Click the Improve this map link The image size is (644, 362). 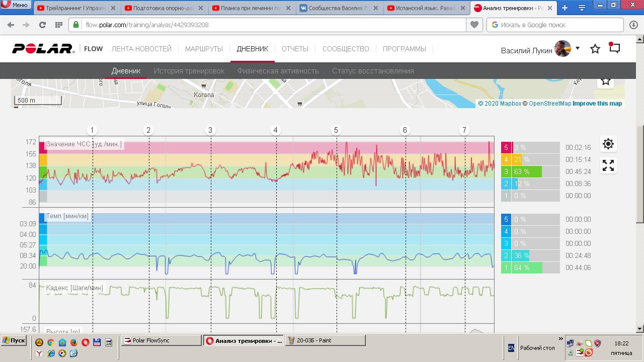pyautogui.click(x=597, y=104)
